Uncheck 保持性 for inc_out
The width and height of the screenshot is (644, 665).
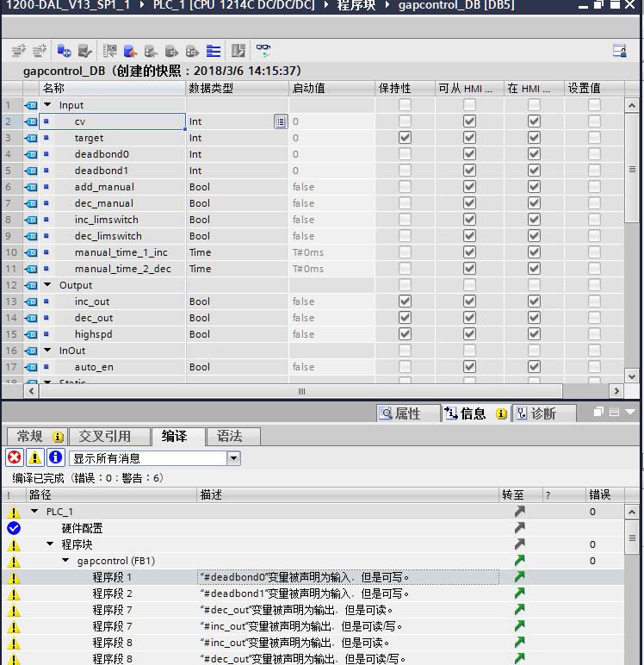pyautogui.click(x=405, y=301)
